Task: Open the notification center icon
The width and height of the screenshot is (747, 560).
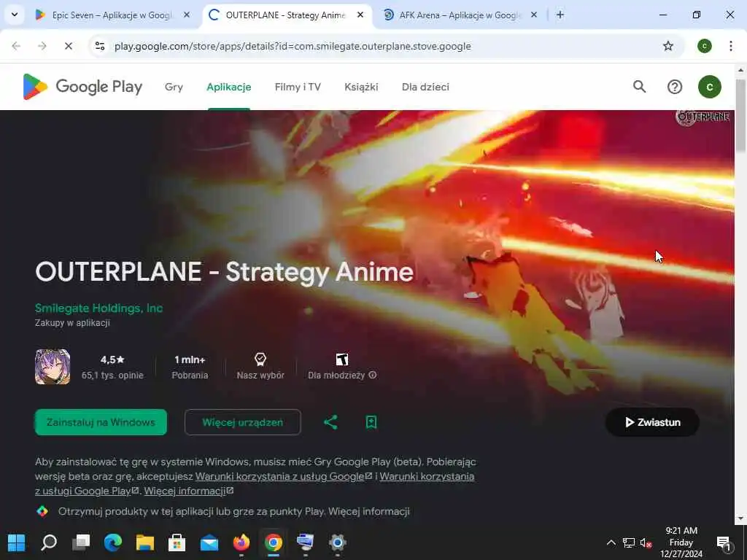Action: 724,542
